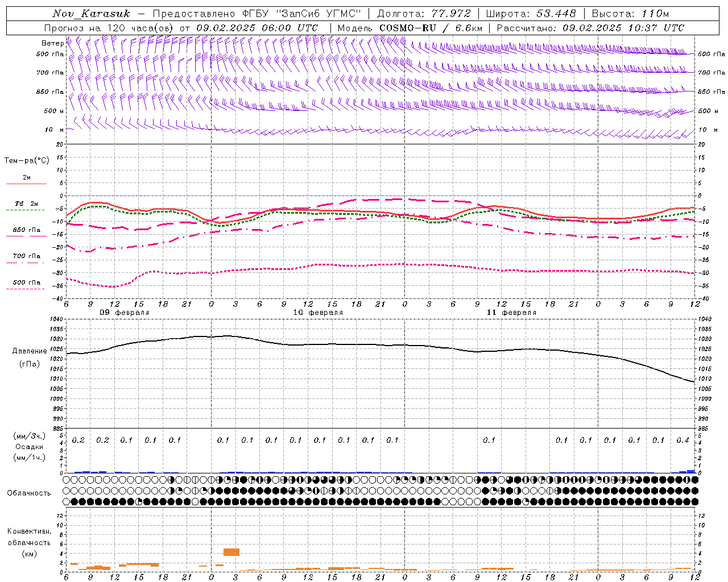Click the 10 февраля date label

click(318, 313)
